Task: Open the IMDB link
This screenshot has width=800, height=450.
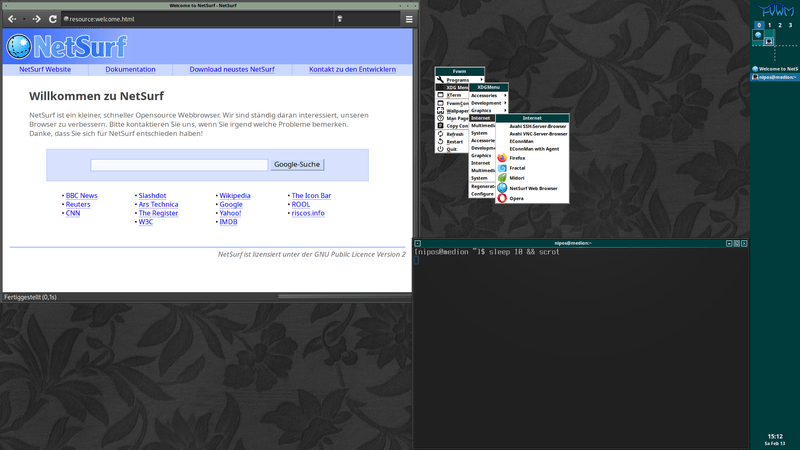Action: pos(228,221)
